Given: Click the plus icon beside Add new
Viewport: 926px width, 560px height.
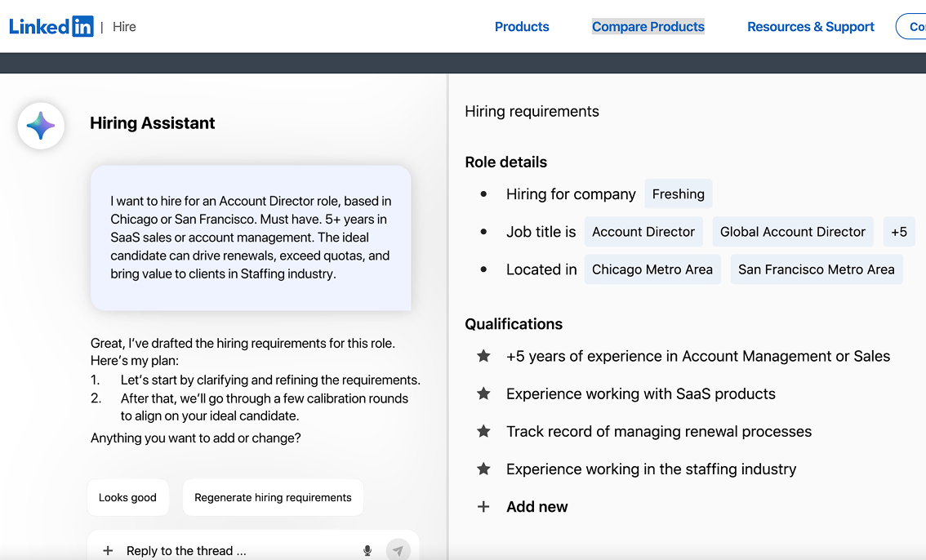Looking at the screenshot, I should click(483, 507).
